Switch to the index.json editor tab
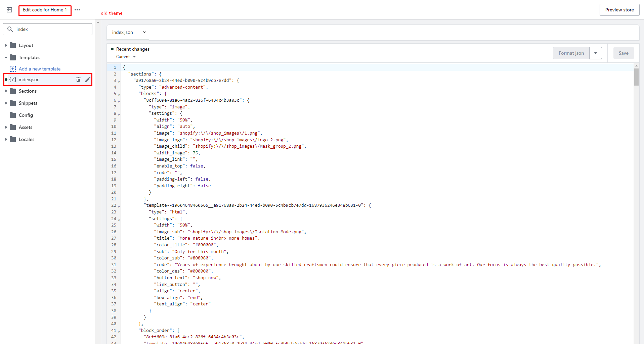644x344 pixels. tap(123, 32)
